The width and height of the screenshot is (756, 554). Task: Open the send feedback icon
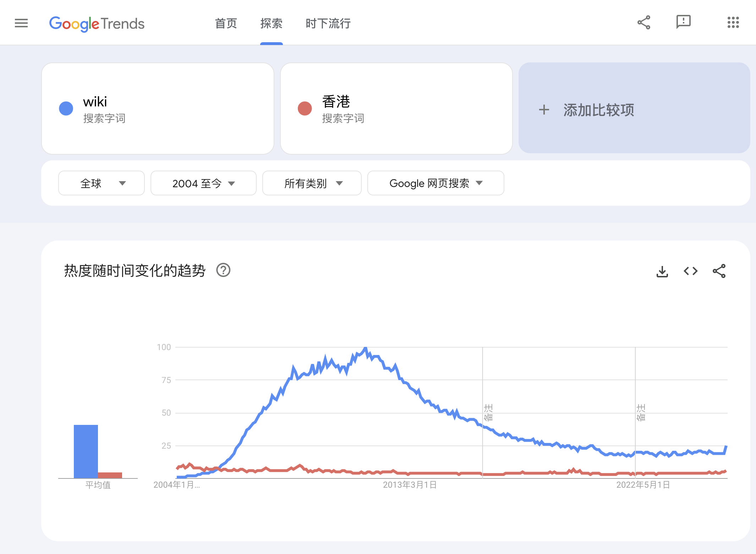pos(683,22)
